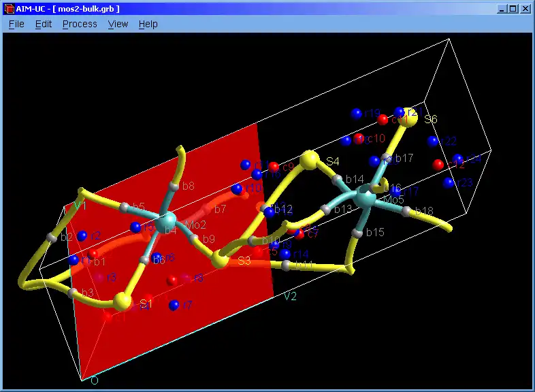535x392 pixels.
Task: Click the S1 sulfur atom sphere
Action: 122,301
